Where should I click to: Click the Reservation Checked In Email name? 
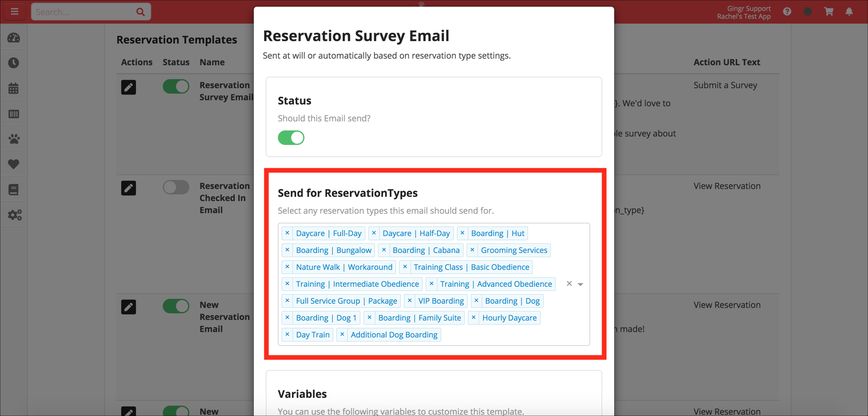pos(225,198)
